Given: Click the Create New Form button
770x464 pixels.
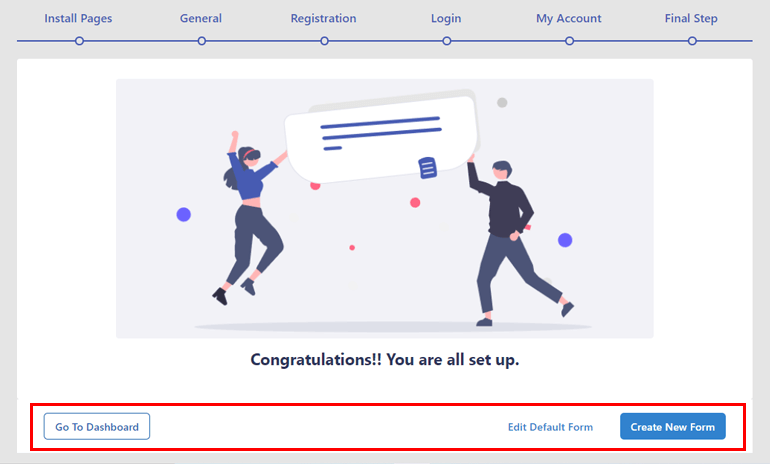Looking at the screenshot, I should click(672, 427).
